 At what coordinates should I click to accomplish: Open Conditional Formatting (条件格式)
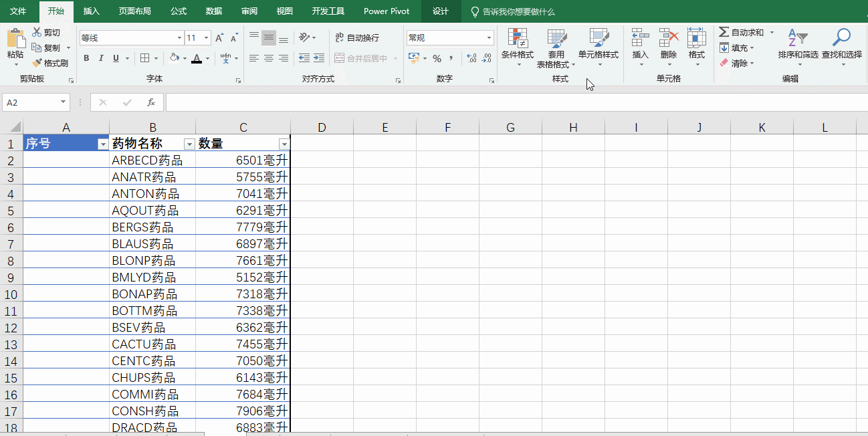tap(518, 47)
